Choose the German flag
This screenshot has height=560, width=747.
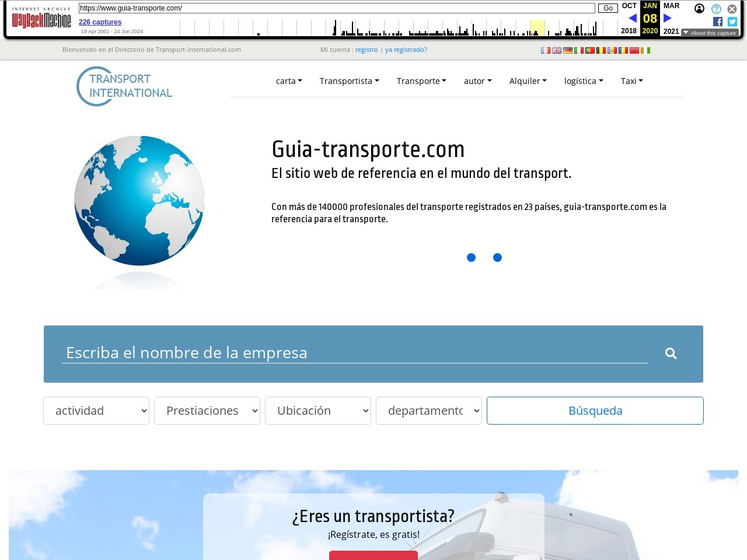(x=567, y=51)
